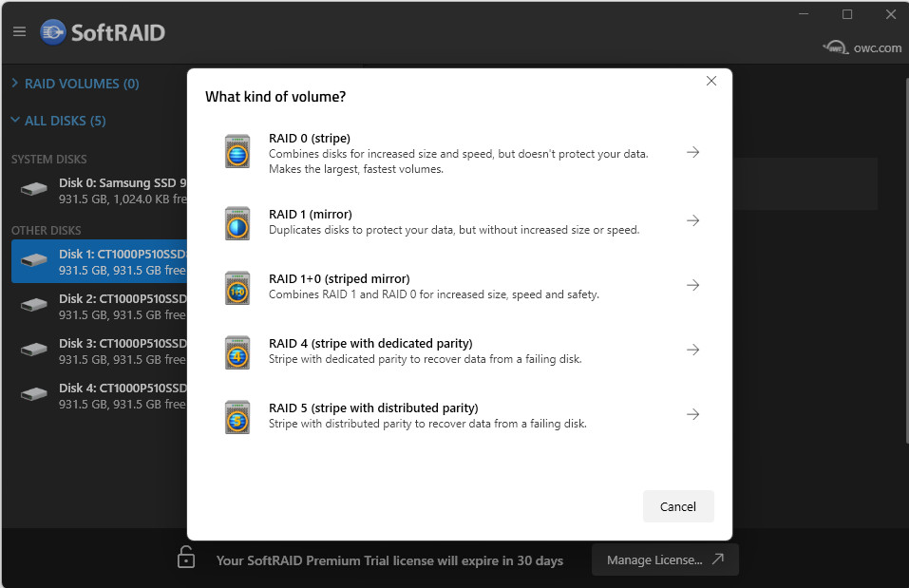Click the license expiry message
Viewport: 909px width, 588px height.
pos(389,560)
